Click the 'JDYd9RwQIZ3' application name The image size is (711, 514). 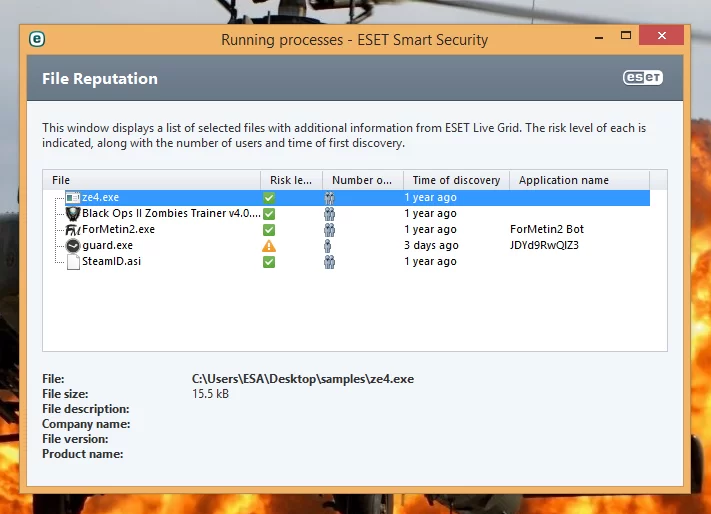(544, 245)
